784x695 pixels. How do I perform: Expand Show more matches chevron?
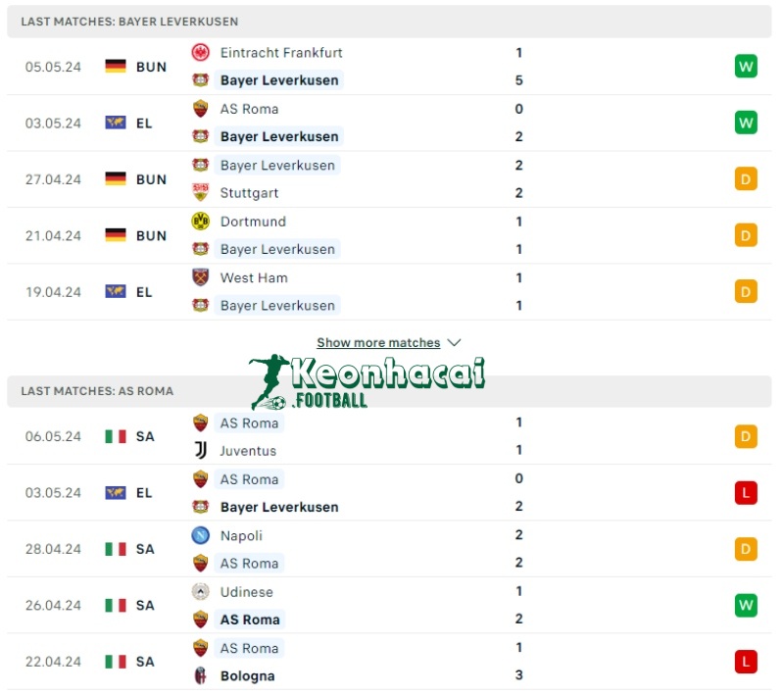click(x=454, y=342)
